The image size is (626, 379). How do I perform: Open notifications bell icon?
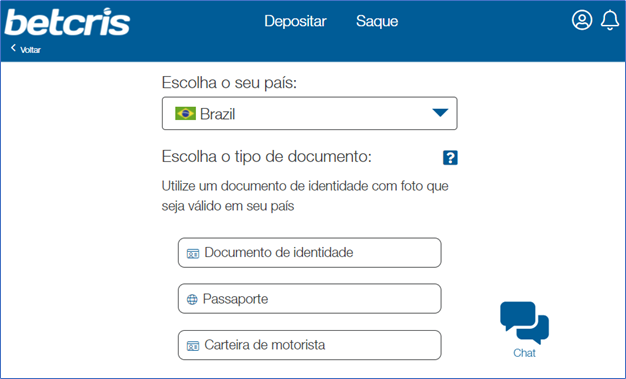[x=610, y=20]
